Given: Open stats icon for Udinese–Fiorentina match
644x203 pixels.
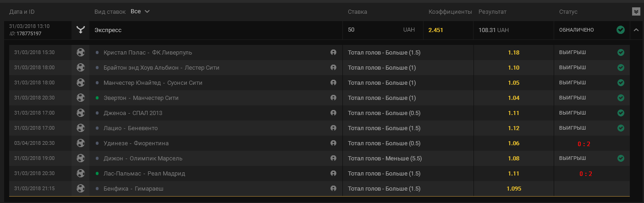Looking at the screenshot, I should [333, 143].
